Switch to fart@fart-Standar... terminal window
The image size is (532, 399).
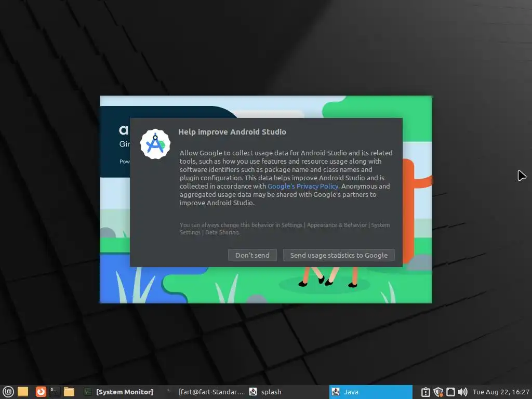tap(205, 392)
